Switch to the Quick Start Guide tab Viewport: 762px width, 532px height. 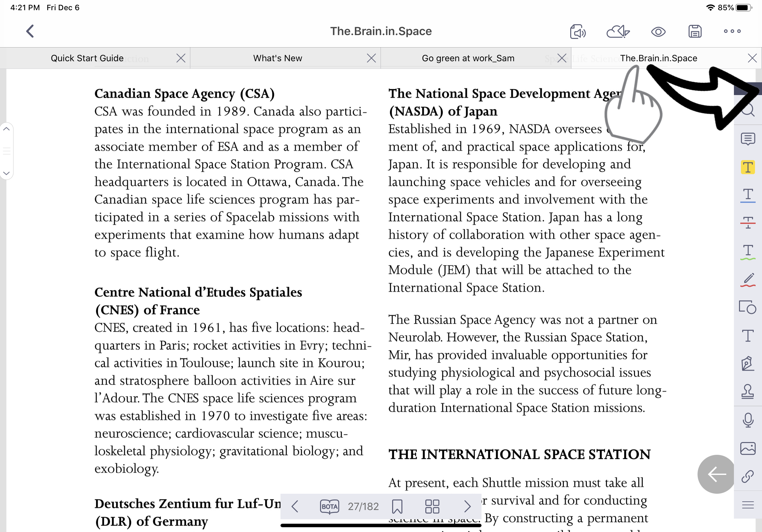(x=87, y=58)
